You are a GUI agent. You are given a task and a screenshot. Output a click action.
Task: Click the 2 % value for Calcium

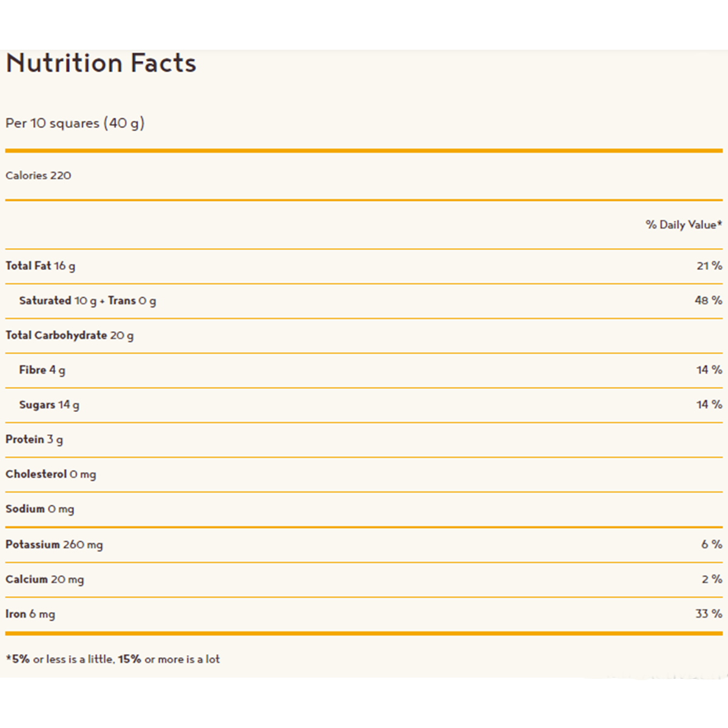[712, 579]
